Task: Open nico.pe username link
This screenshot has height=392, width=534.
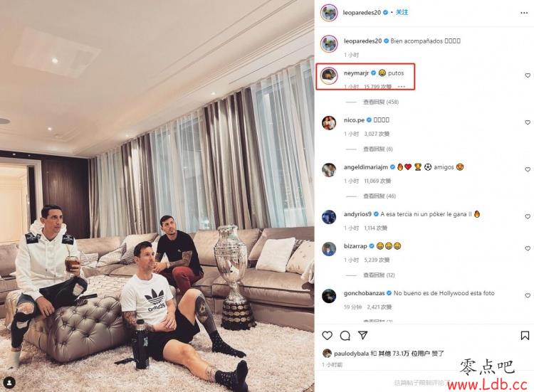Action: pyautogui.click(x=354, y=120)
